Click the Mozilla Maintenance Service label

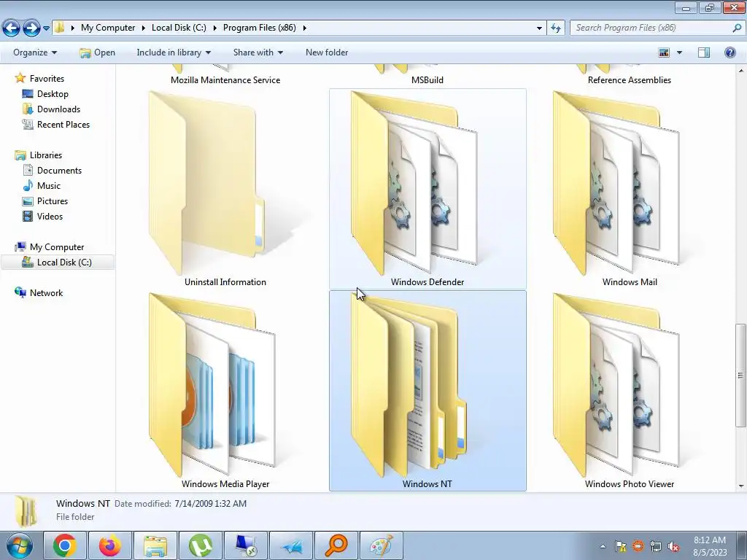pyautogui.click(x=225, y=80)
